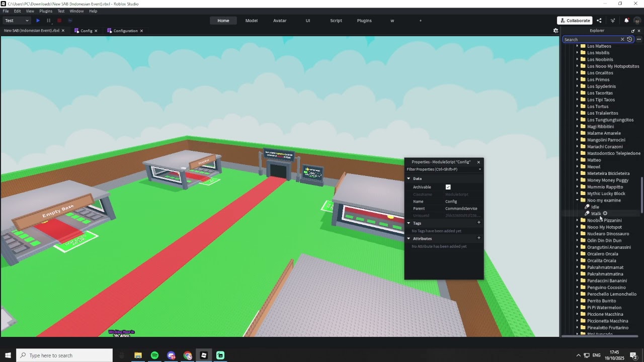
Task: Open the Plugins menu in menu bar
Action: coord(46,11)
